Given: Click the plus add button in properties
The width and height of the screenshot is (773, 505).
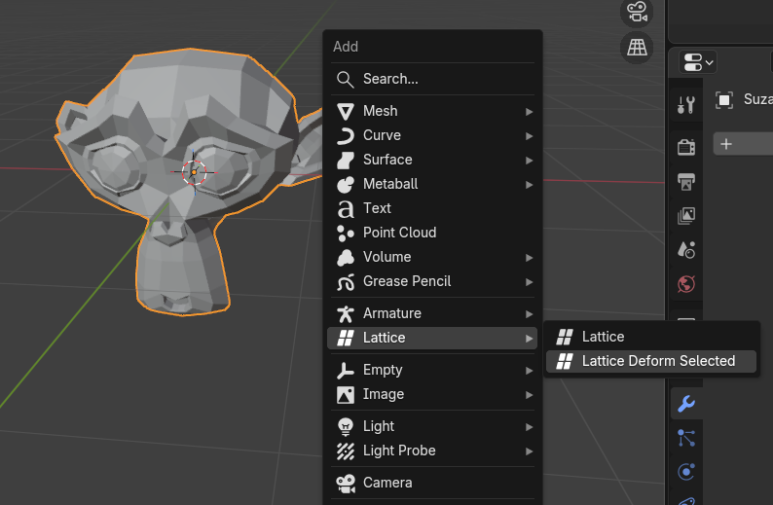Looking at the screenshot, I should pyautogui.click(x=726, y=144).
